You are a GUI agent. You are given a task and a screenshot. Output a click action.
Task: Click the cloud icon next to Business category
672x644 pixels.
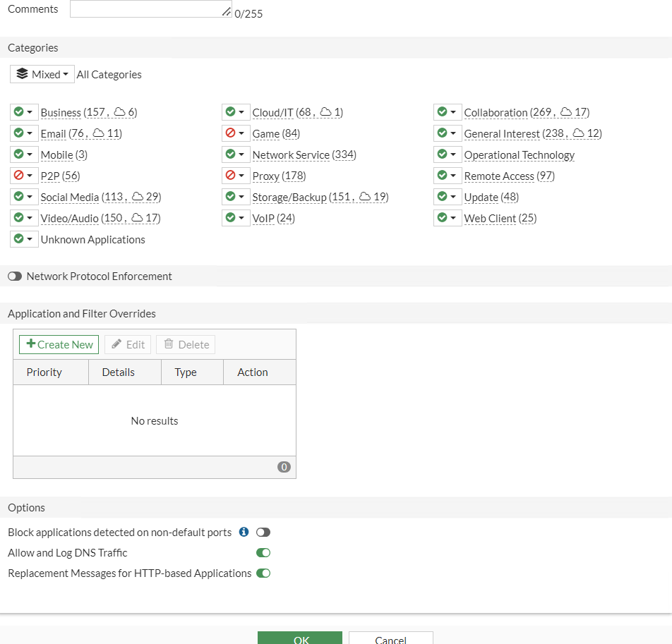[119, 112]
